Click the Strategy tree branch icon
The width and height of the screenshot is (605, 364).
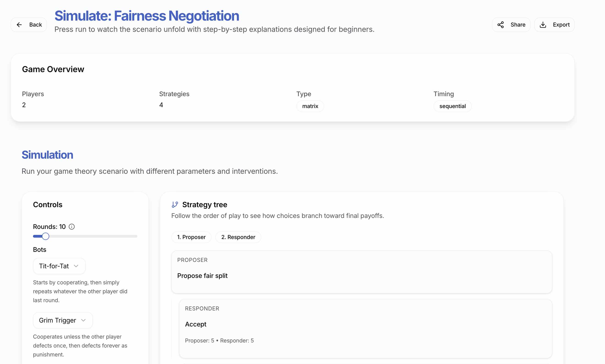tap(175, 205)
